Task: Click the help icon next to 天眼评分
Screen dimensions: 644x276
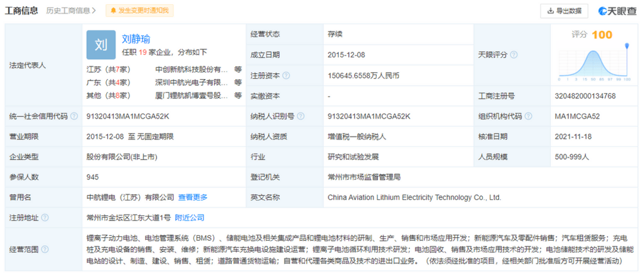Action: (x=514, y=55)
